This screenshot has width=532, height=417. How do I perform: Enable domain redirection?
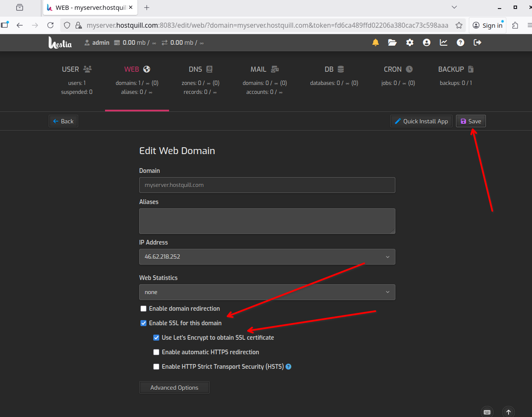(143, 308)
